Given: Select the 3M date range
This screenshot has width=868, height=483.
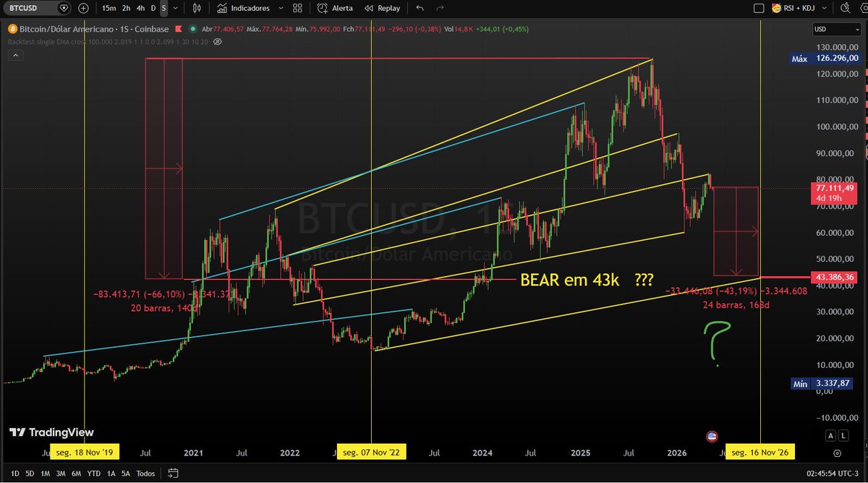Looking at the screenshot, I should coord(60,474).
